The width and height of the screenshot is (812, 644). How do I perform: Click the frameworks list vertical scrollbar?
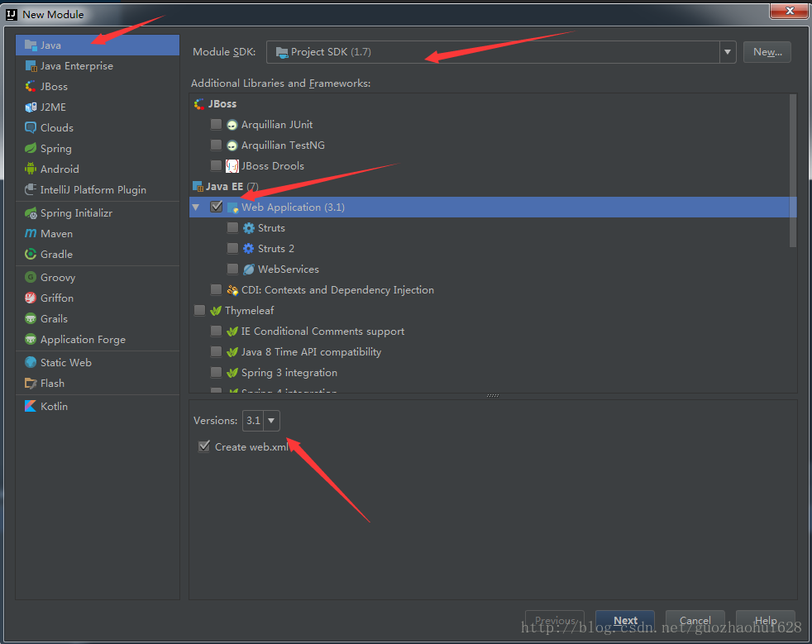[x=792, y=171]
